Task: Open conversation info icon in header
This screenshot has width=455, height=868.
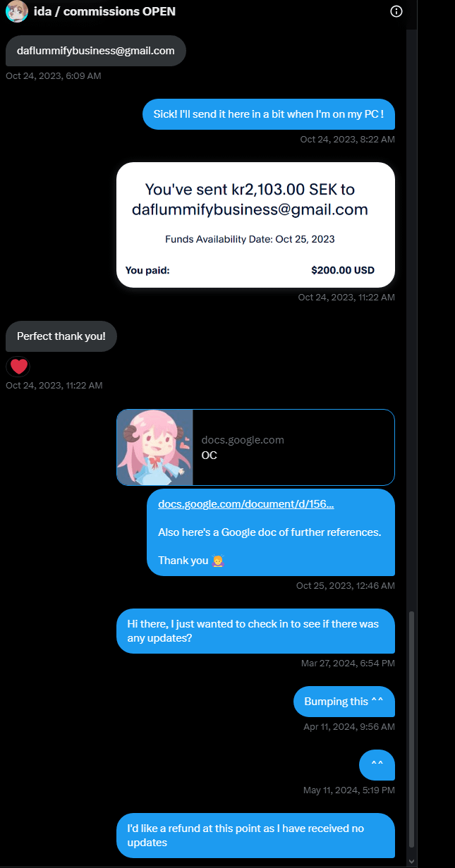Action: [396, 11]
